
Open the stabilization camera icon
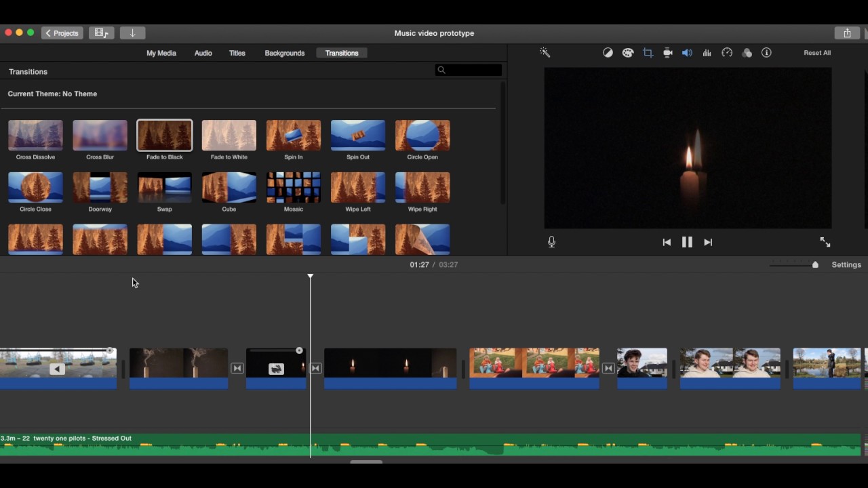point(667,53)
